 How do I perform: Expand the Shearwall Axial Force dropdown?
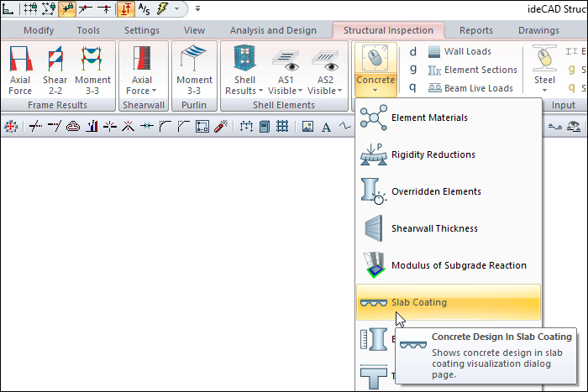pos(142,74)
